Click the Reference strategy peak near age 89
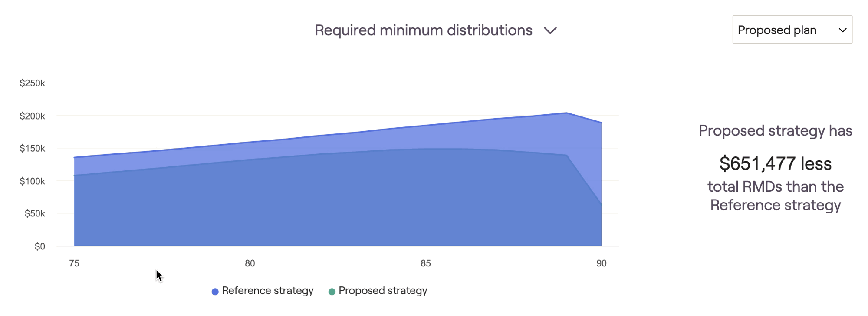Screen dimensions: 868x316 point(566,113)
